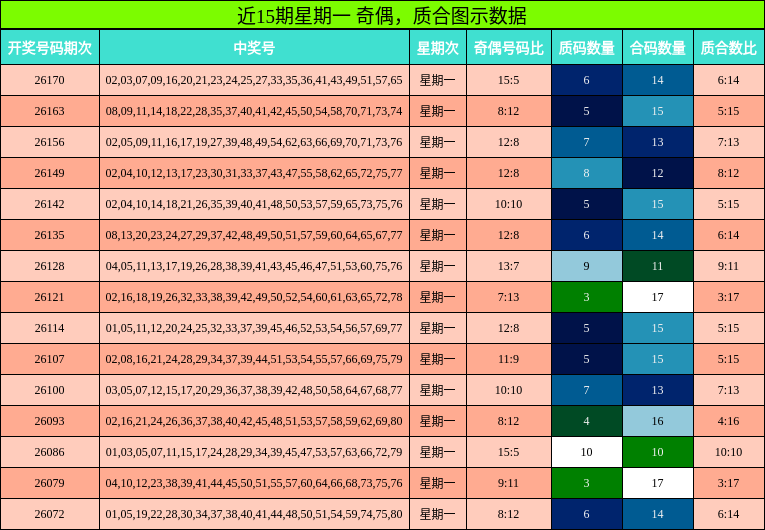765x530 pixels.
Task: Select issue number 26086
Action: [49, 452]
